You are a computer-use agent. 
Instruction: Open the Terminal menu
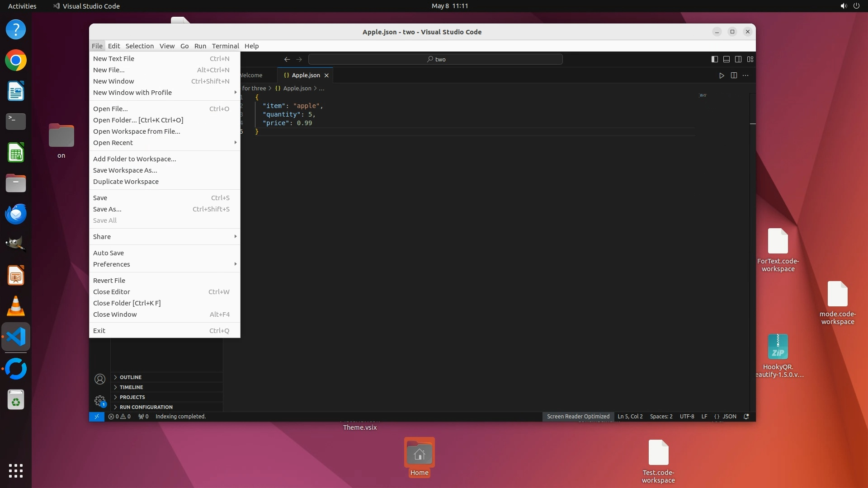[x=225, y=46]
